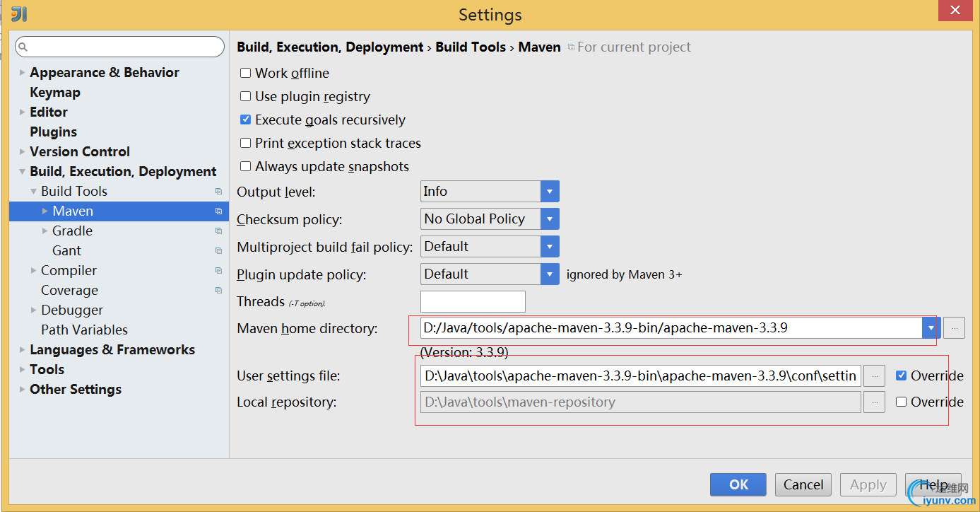Open Plugin update policy dropdown
The image size is (980, 512).
550,274
